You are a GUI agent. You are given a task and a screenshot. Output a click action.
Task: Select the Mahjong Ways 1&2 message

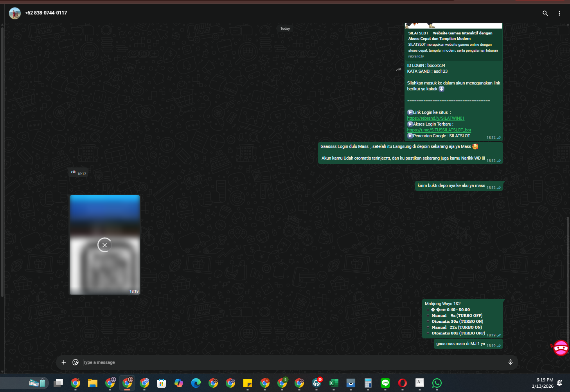coord(462,318)
